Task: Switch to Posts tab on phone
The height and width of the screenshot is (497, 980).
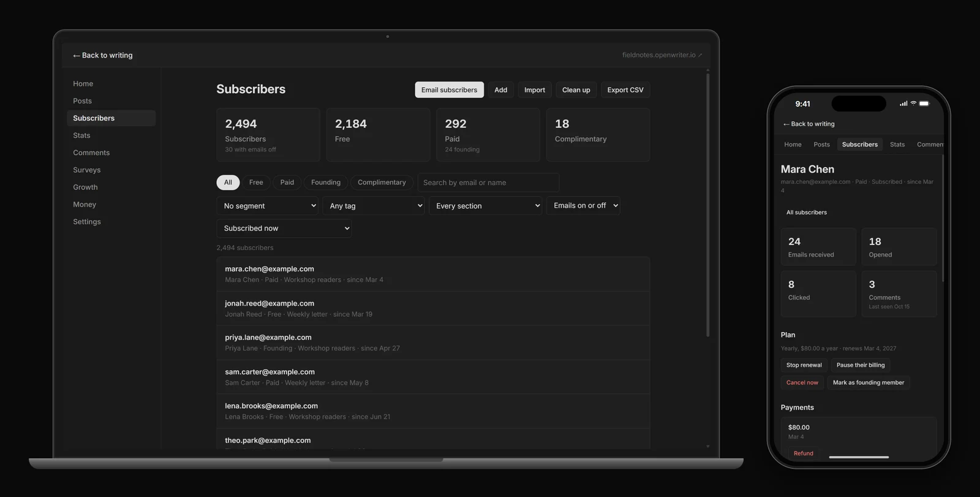Action: (821, 145)
